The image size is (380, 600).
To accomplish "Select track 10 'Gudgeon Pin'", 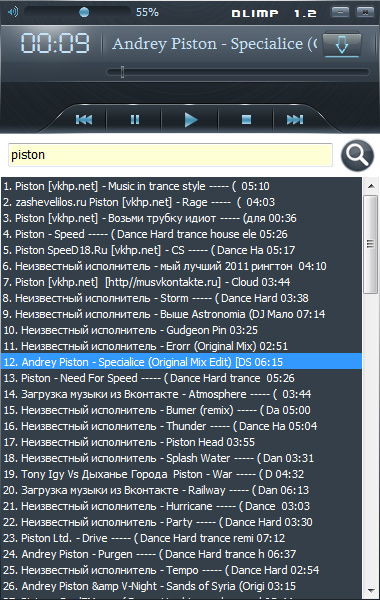I will (181, 330).
